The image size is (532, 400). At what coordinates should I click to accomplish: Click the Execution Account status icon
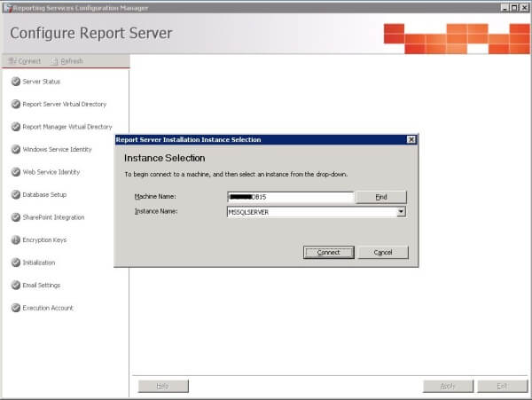tap(16, 308)
